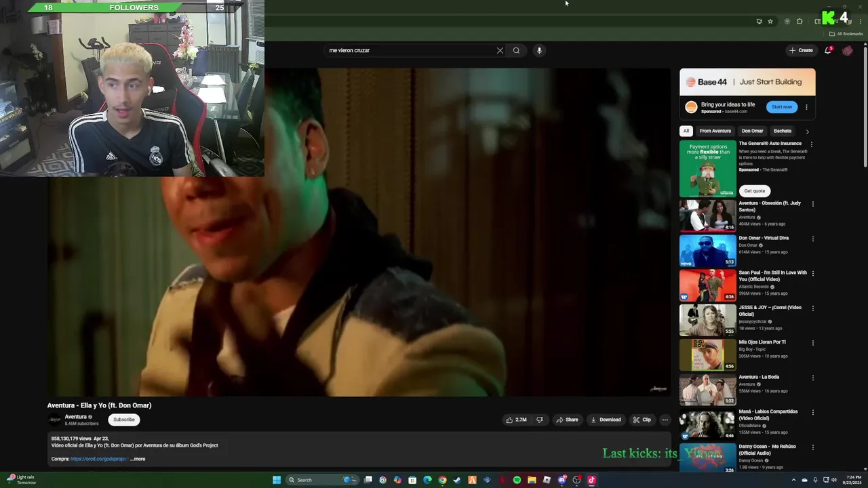Open TikTok app from the taskbar
The height and width of the screenshot is (488, 868).
(591, 480)
